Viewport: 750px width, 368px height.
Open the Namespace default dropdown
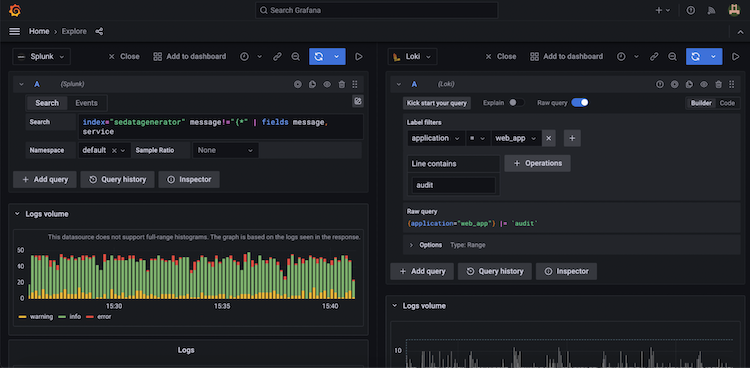point(104,150)
